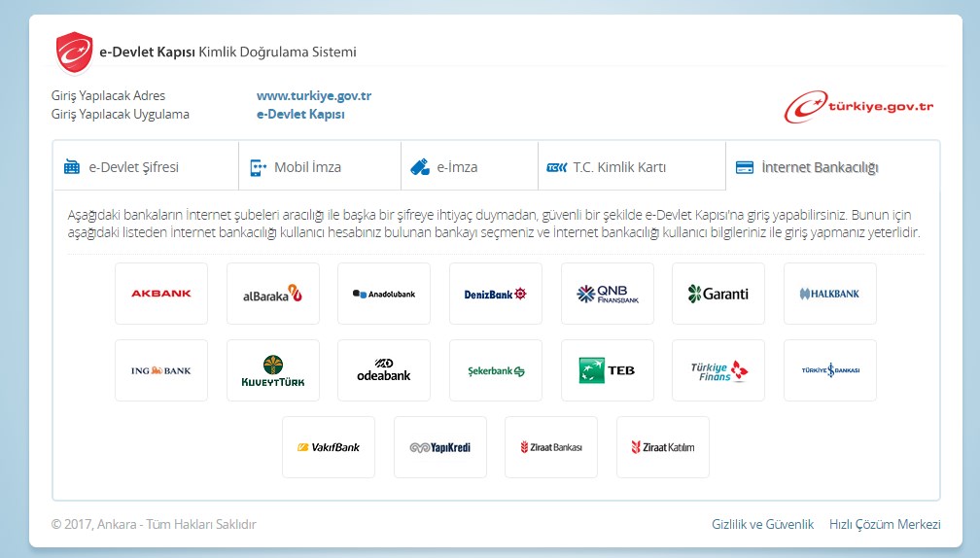Choose the TEB bank logo
This screenshot has width=980, height=558.
click(608, 370)
